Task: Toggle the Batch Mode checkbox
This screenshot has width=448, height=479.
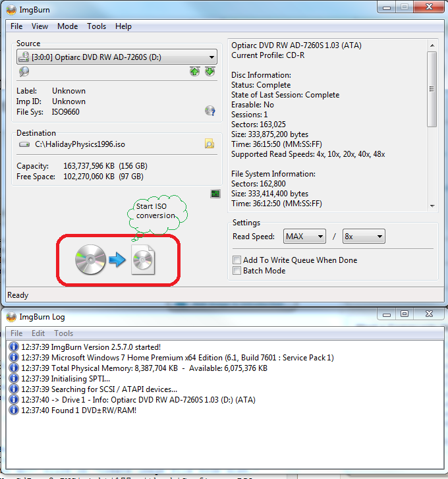Action: (237, 270)
